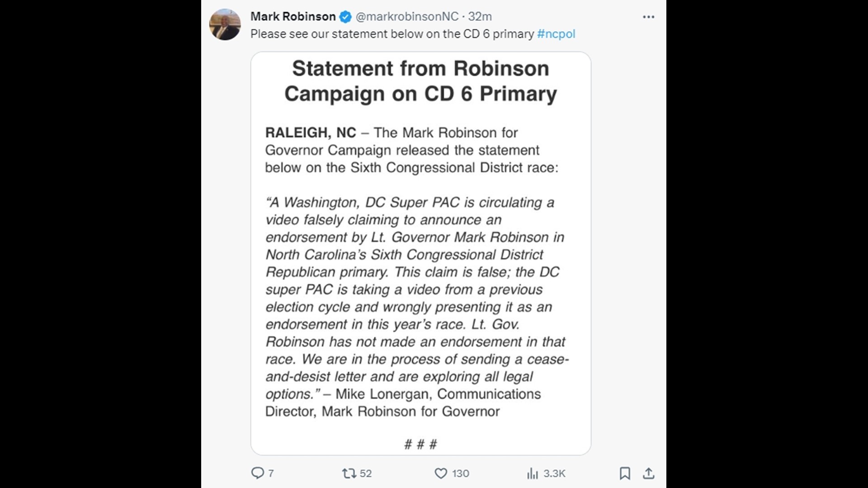Share the tweet using the upload arrow icon
Image resolution: width=868 pixels, height=488 pixels.
coord(649,474)
